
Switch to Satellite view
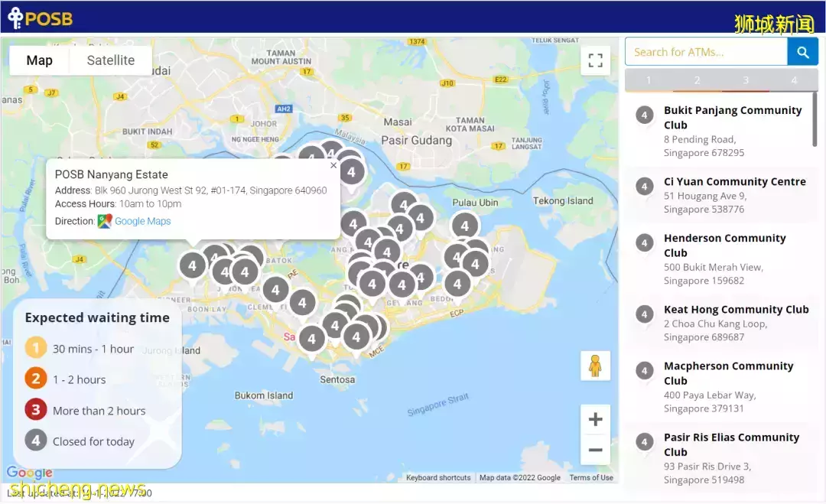pos(111,60)
